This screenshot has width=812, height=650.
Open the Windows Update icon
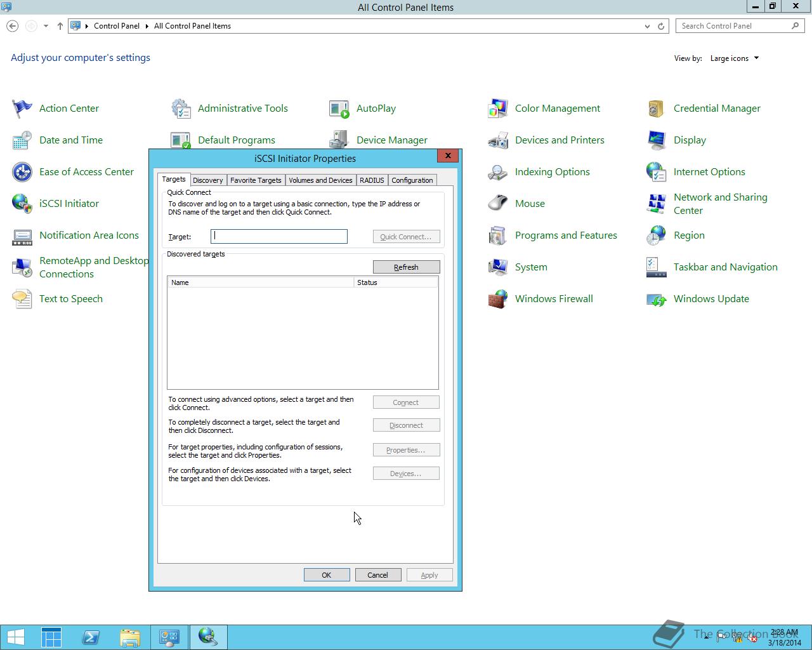pyautogui.click(x=657, y=299)
